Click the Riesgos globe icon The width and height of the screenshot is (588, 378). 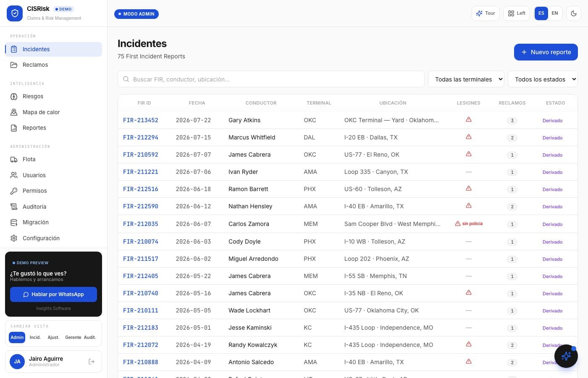pos(14,96)
